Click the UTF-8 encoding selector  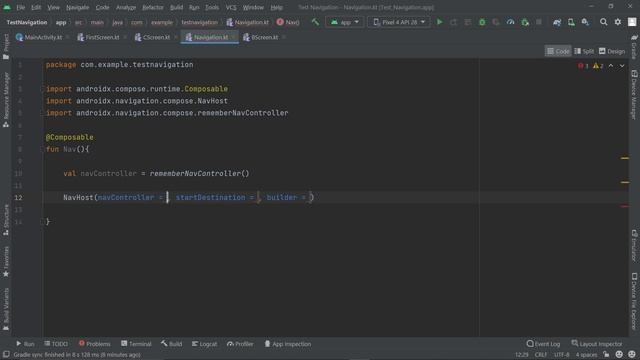[x=562, y=354]
